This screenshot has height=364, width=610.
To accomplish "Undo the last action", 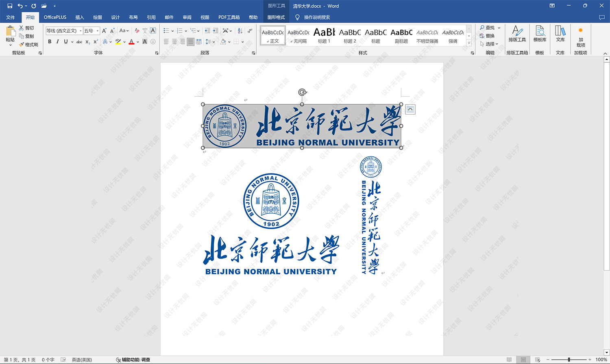I will tap(20, 6).
